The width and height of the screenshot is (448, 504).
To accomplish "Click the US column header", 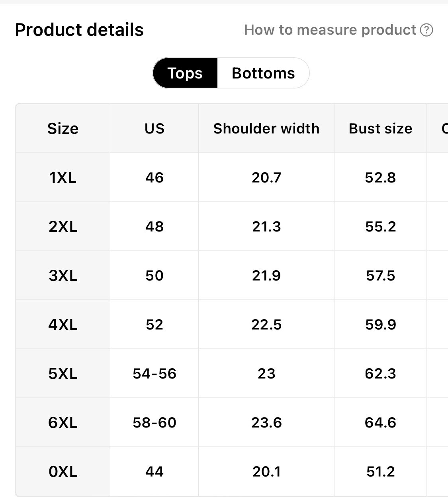I will (155, 128).
